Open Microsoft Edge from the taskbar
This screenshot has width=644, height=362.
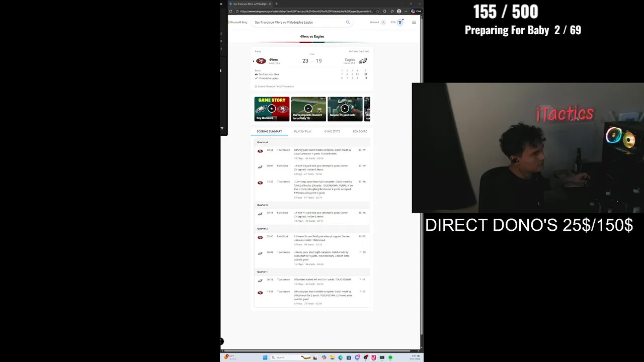340,357
